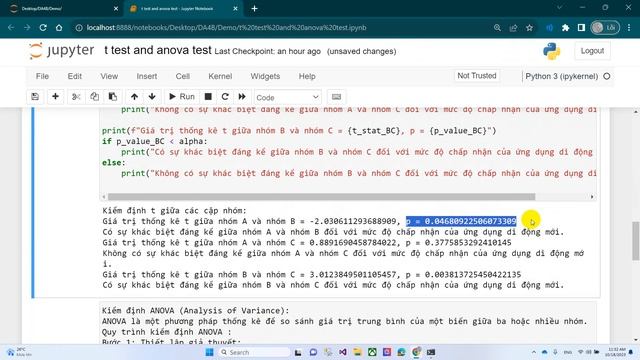The width and height of the screenshot is (640, 360).
Task: Click the 'Kiểm định ANOVA (Analysis of Variance):' line
Action: pos(196,311)
